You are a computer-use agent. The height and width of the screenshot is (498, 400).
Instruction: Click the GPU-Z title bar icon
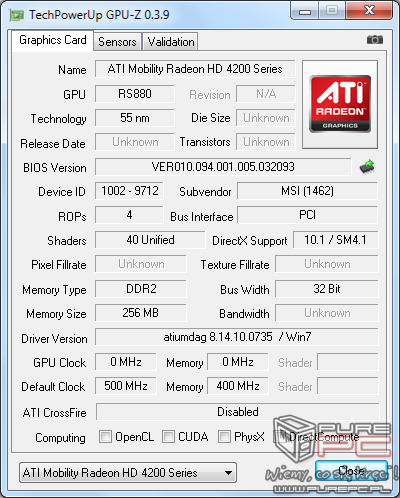tap(17, 15)
